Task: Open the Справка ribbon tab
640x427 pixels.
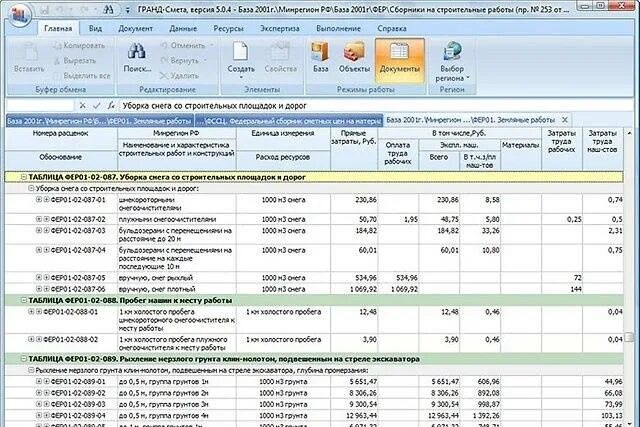Action: click(391, 28)
